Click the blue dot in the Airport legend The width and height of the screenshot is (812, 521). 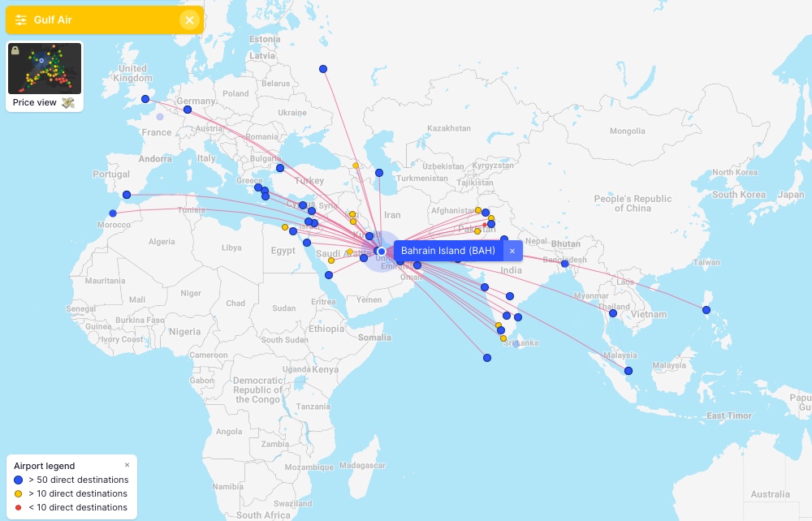[17, 480]
